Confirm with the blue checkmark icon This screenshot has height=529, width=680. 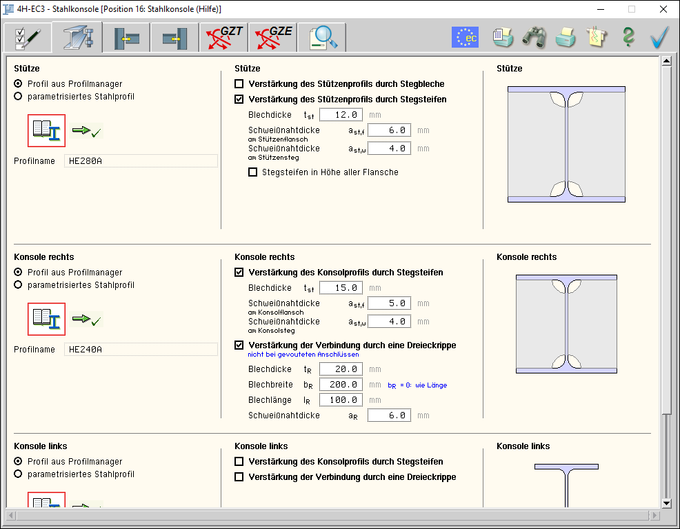coord(659,37)
